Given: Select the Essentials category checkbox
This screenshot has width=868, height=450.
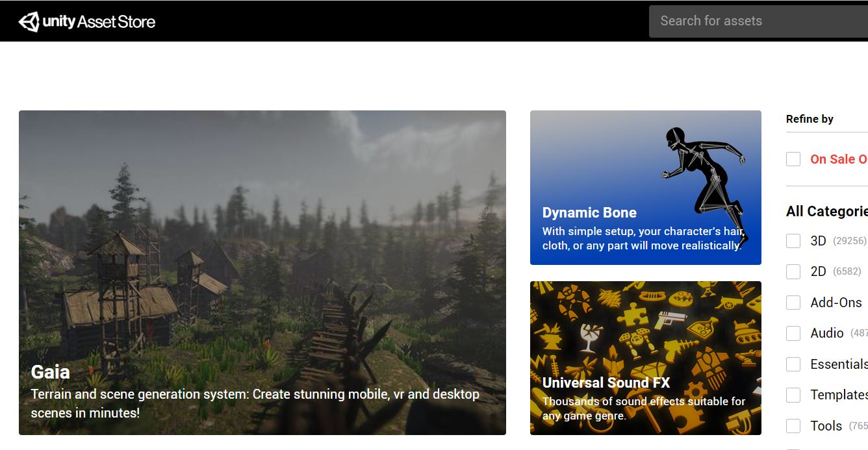Looking at the screenshot, I should (793, 364).
